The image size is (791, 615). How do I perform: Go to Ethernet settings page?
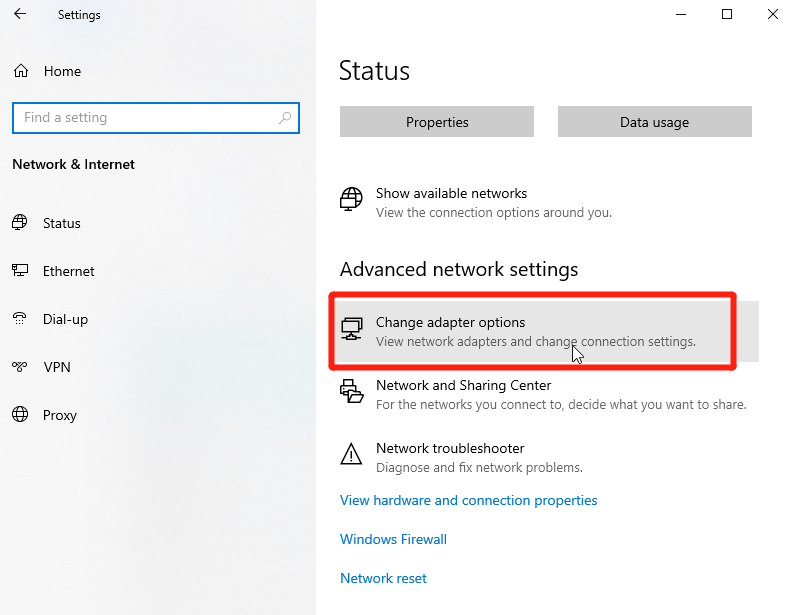click(69, 271)
